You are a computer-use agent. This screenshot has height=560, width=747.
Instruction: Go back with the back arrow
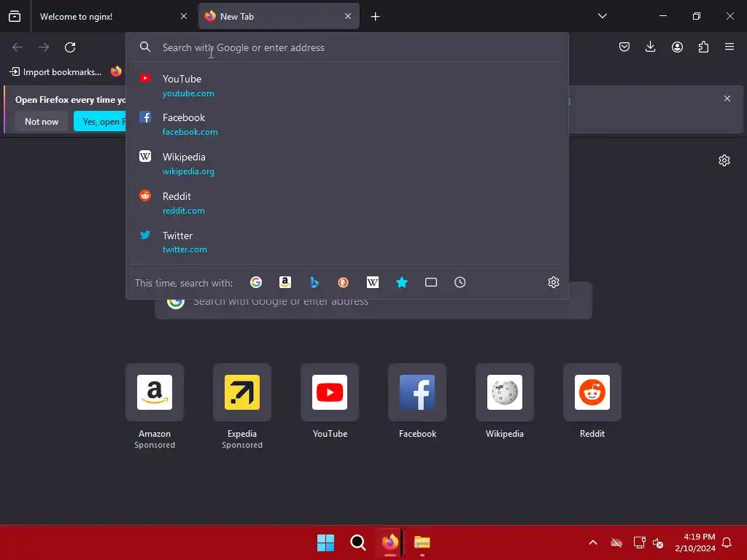18,47
